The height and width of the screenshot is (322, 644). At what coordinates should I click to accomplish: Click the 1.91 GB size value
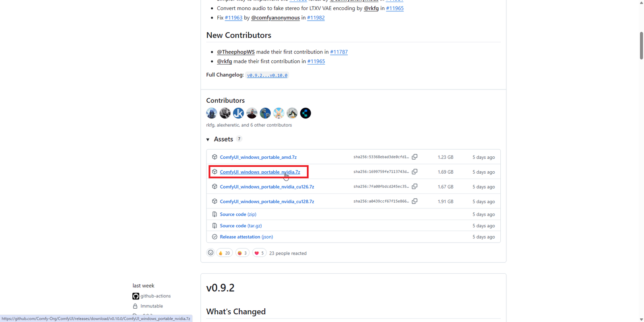point(446,202)
